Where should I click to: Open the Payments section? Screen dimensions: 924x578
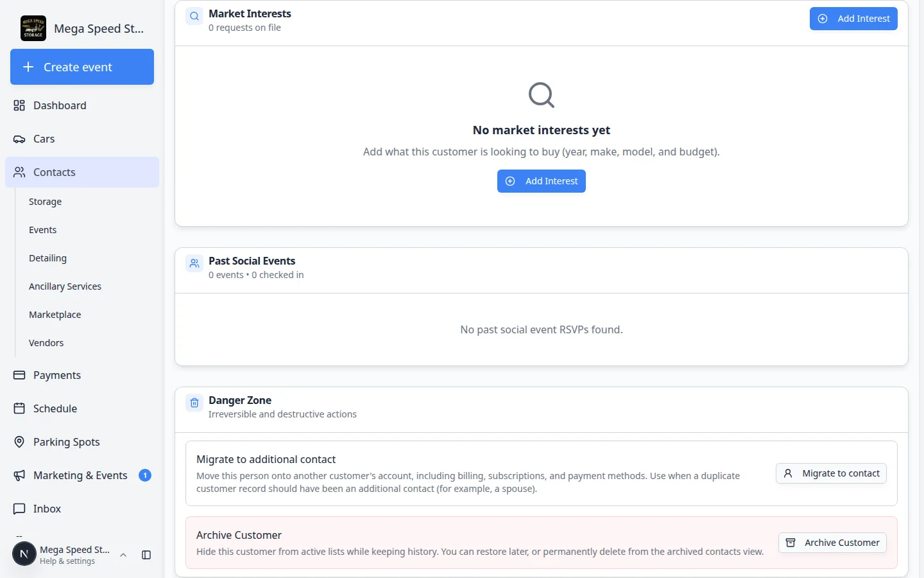tap(82, 375)
